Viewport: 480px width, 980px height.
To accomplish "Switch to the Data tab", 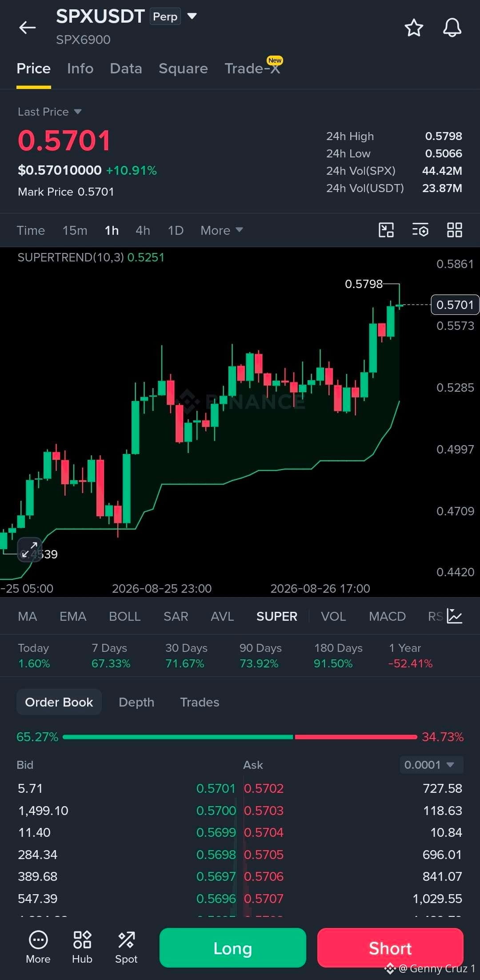I will click(126, 68).
